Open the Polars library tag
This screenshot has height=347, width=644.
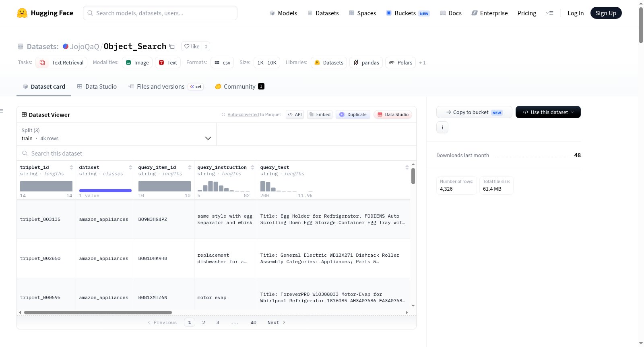tap(401, 62)
